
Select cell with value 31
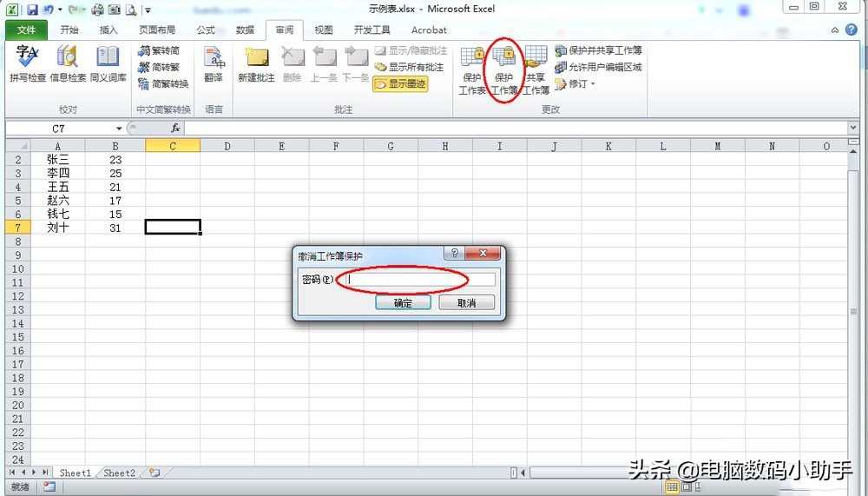point(115,228)
